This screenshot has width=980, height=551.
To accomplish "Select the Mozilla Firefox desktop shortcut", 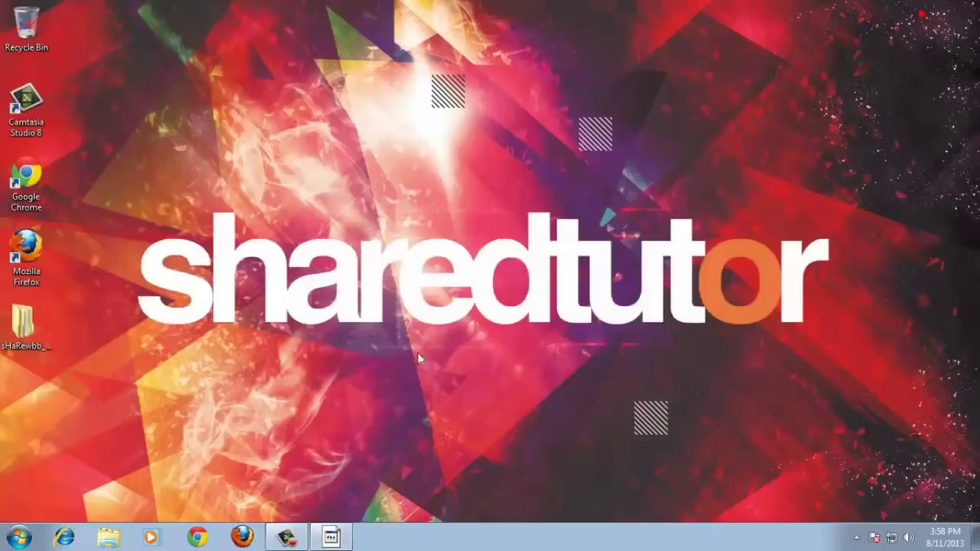I will pyautogui.click(x=26, y=259).
